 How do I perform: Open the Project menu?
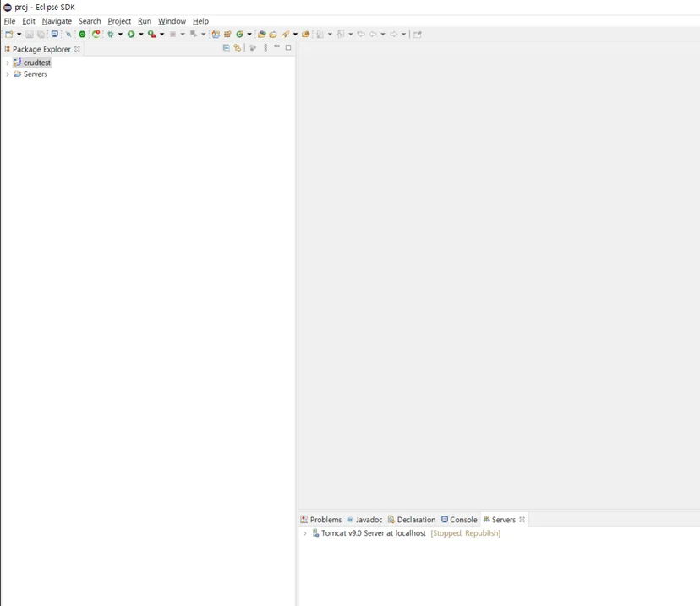tap(119, 21)
